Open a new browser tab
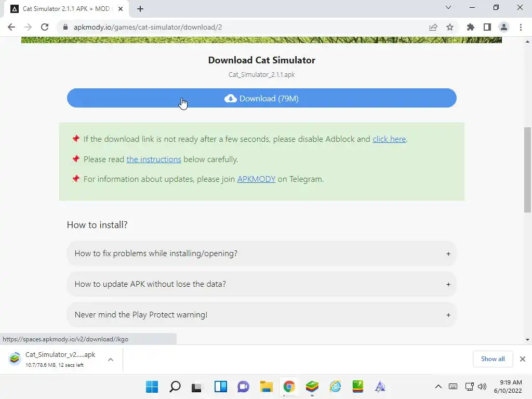 click(140, 9)
